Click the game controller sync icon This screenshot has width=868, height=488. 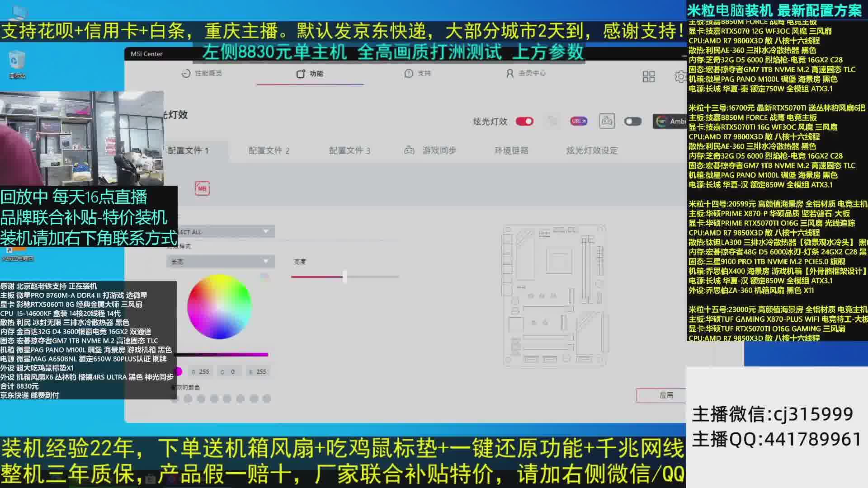(606, 121)
